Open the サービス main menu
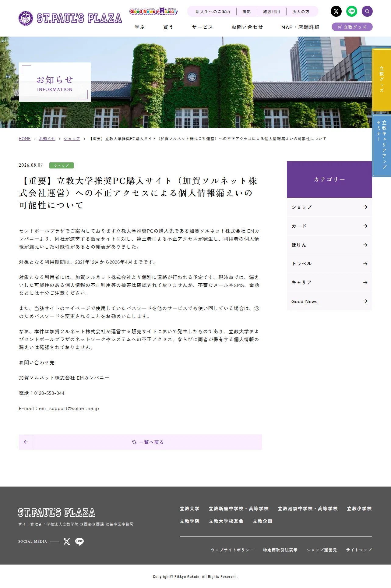This screenshot has width=391, height=588. [202, 27]
